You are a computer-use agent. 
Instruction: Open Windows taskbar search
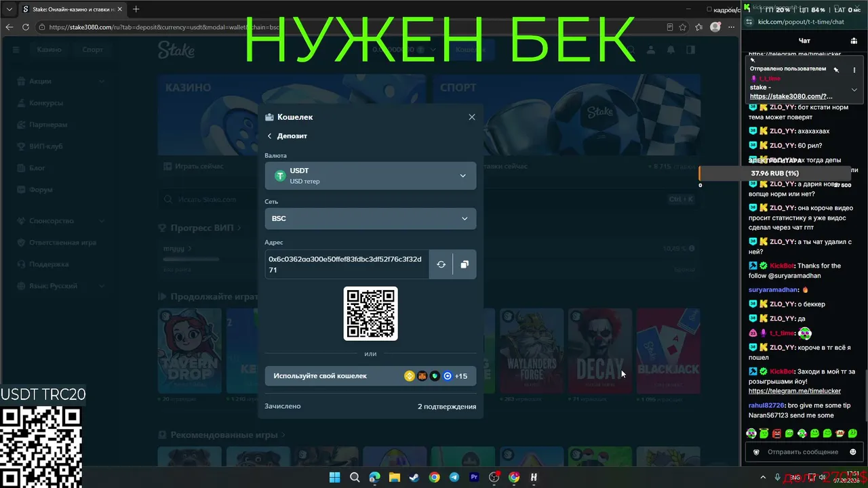click(x=355, y=477)
